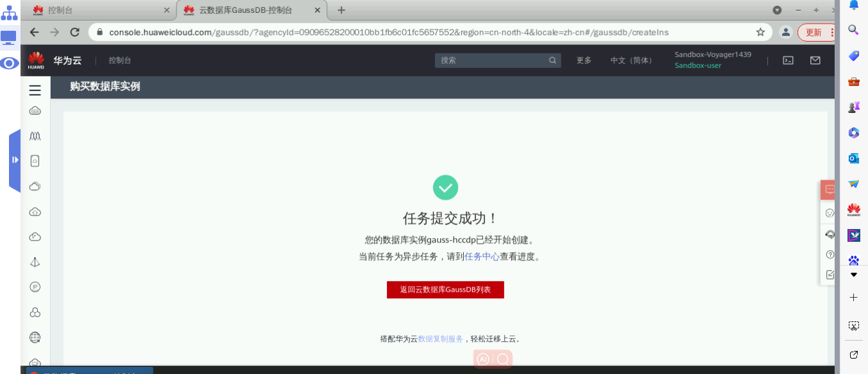This screenshot has width=868, height=374.
Task: Go to 控制台 link in the header
Action: click(119, 60)
